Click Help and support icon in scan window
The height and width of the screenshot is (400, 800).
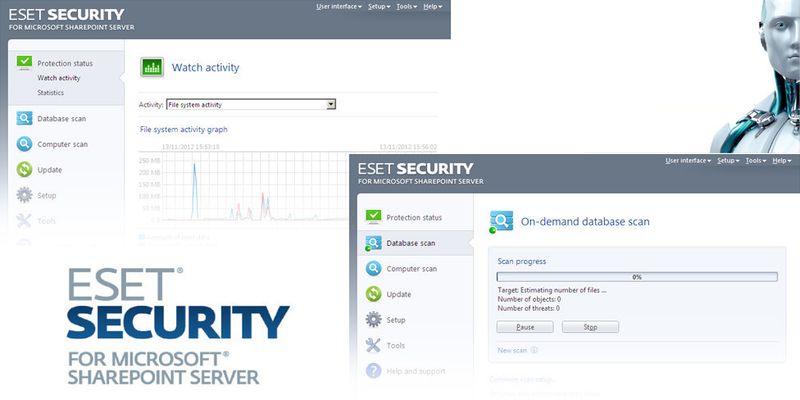tap(373, 371)
